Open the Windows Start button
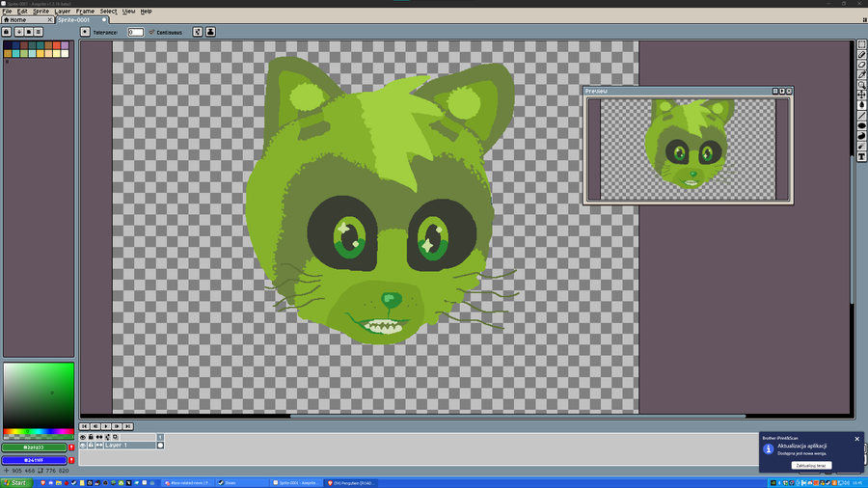 tap(16, 483)
